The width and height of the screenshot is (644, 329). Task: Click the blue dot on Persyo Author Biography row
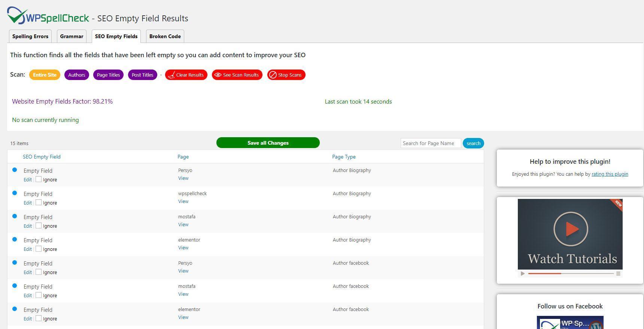[15, 170]
